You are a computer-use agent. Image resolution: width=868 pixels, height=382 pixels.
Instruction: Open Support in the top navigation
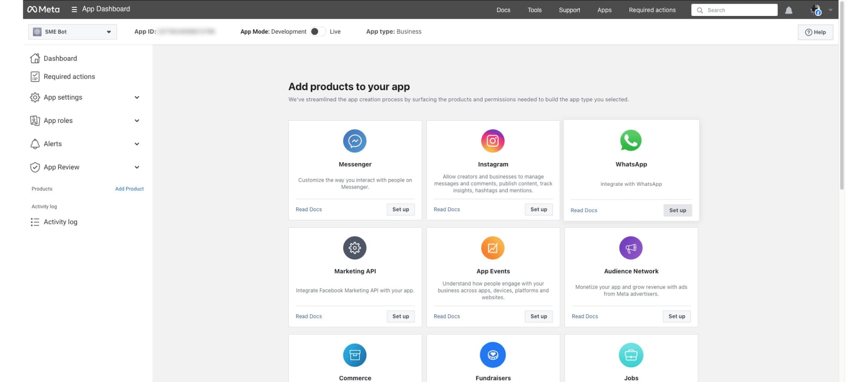(570, 10)
